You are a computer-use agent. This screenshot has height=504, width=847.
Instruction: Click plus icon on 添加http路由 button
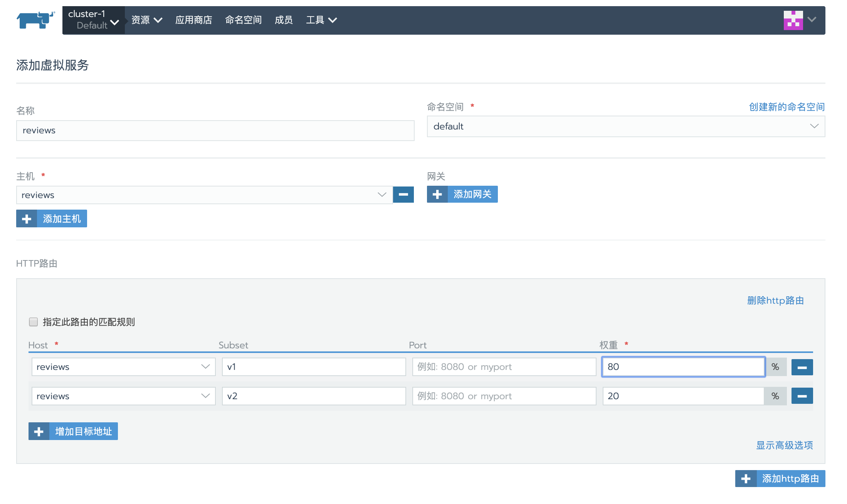coord(746,479)
